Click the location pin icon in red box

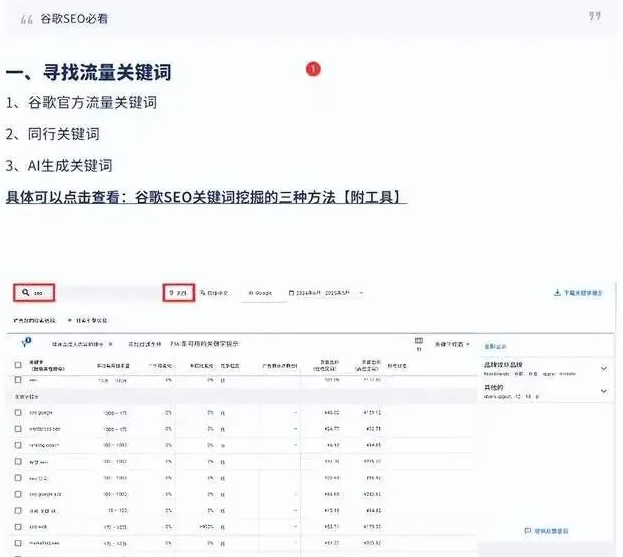170,293
